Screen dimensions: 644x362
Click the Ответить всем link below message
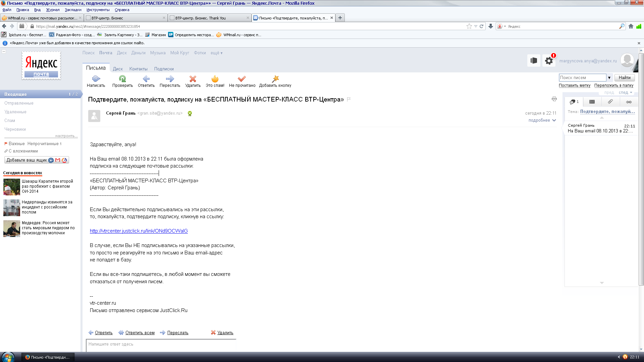[x=140, y=333]
